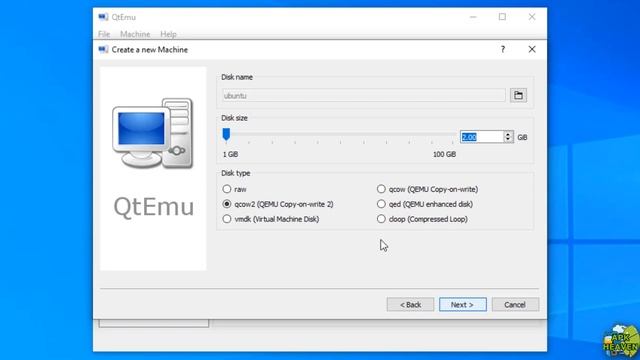Pick cloop (Compressed Loop) disk type

(x=422, y=219)
